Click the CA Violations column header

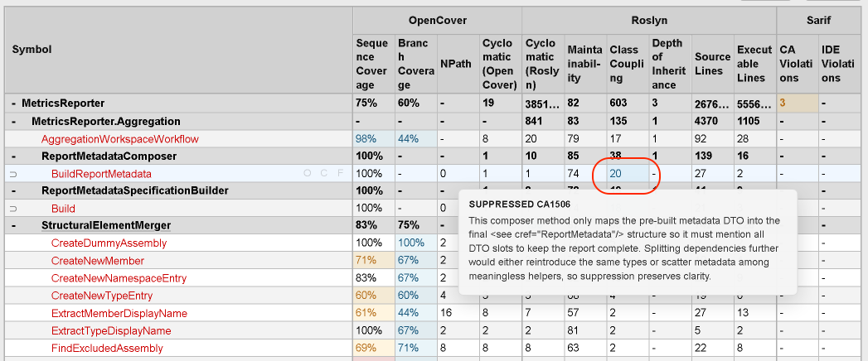tap(797, 64)
